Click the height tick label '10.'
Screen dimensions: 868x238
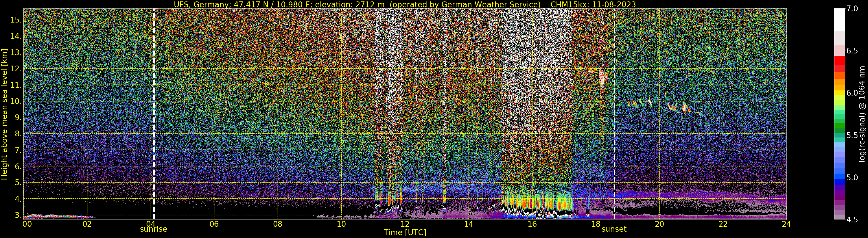[16, 101]
